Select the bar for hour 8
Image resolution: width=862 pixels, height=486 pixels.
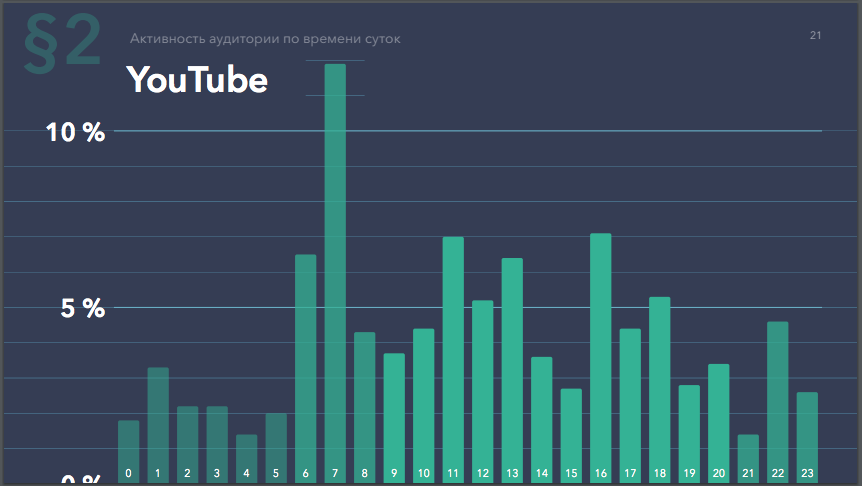pyautogui.click(x=364, y=407)
